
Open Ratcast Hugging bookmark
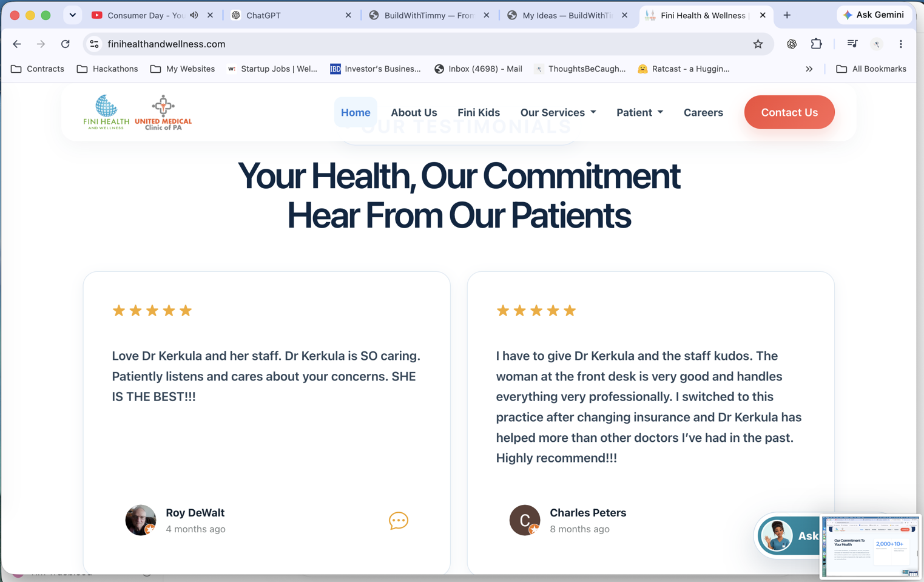click(684, 69)
